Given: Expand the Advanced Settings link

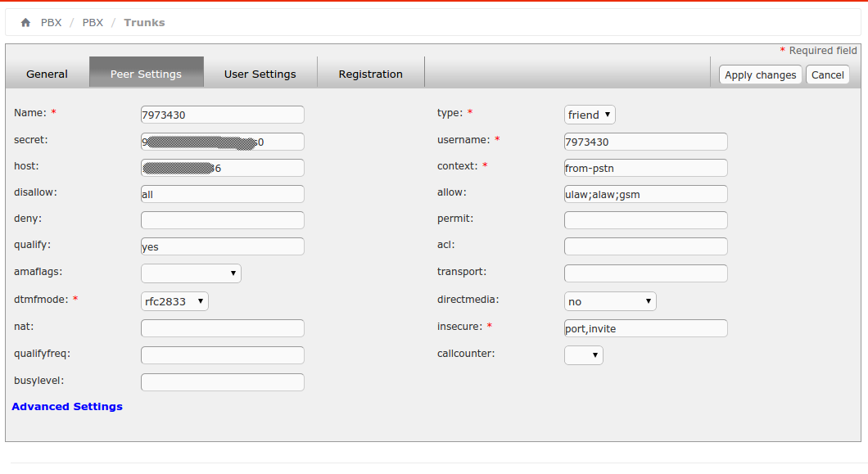Looking at the screenshot, I should (67, 406).
